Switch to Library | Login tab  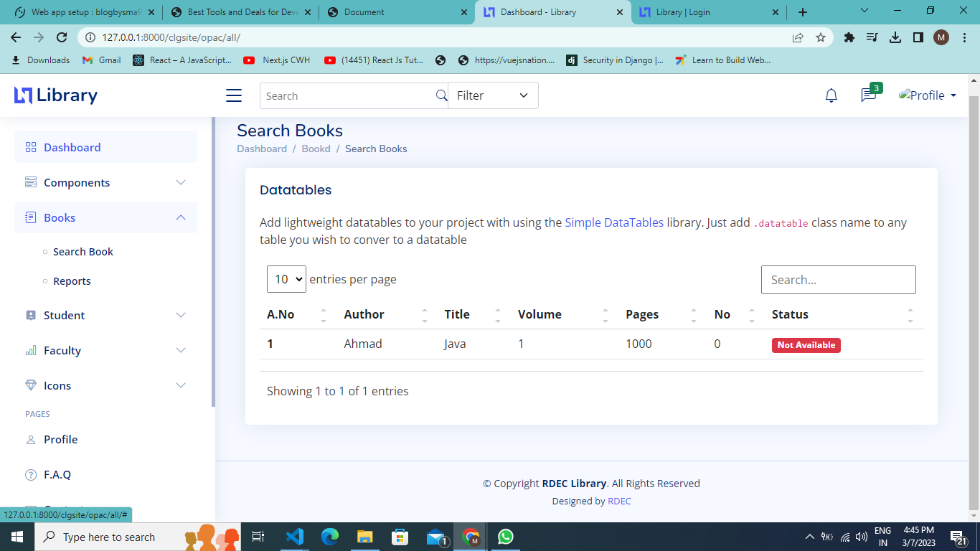[702, 12]
